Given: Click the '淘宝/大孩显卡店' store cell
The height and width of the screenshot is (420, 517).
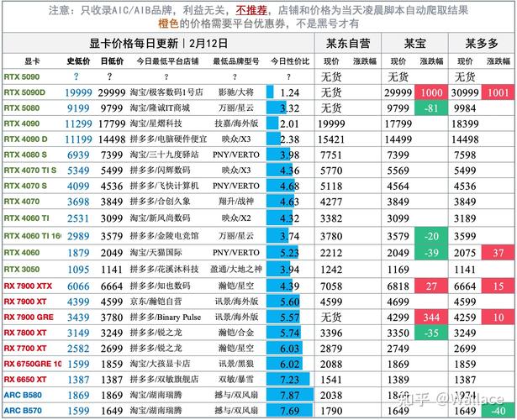Looking at the screenshot, I should point(160,364).
